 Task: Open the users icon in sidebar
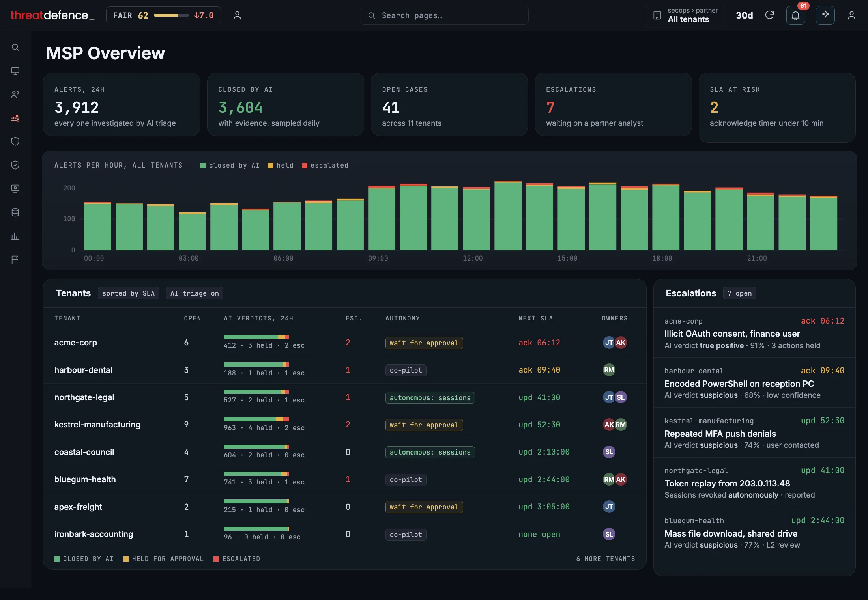click(15, 95)
